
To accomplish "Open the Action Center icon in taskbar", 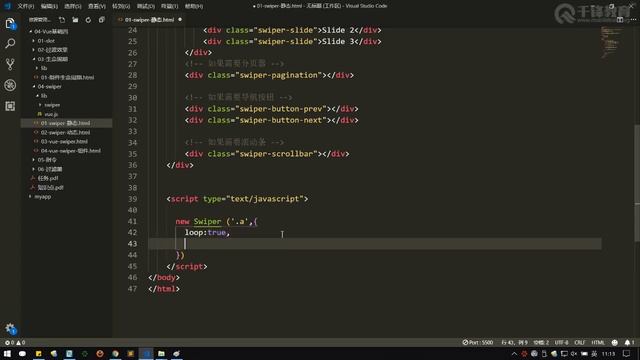I will (627, 353).
